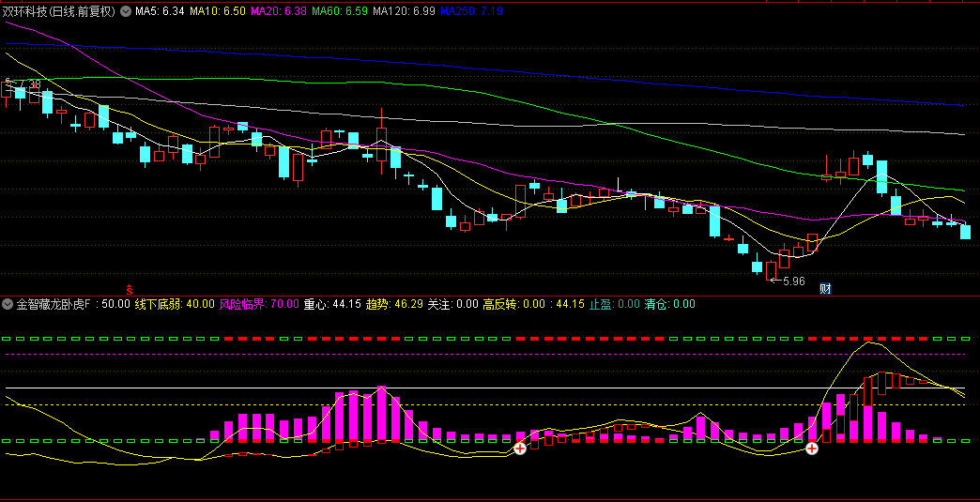Open the 金智藏龙卧虎F indicator dropdown arrow
This screenshot has width=980, height=502.
pyautogui.click(x=8, y=305)
